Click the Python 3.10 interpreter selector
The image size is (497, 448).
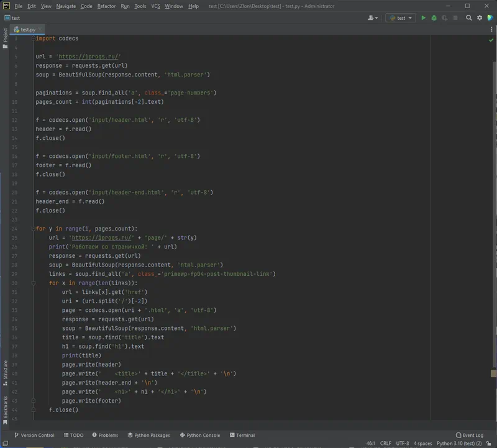pos(459,444)
